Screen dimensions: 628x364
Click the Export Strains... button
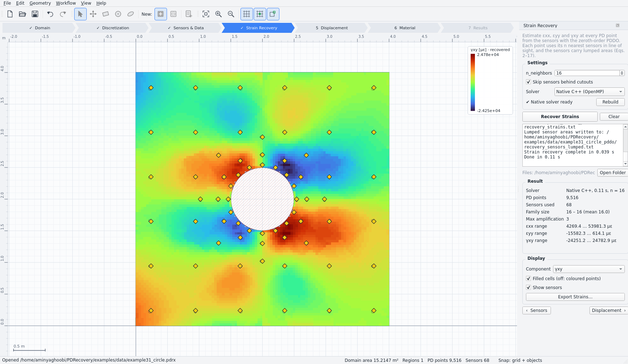tap(575, 297)
